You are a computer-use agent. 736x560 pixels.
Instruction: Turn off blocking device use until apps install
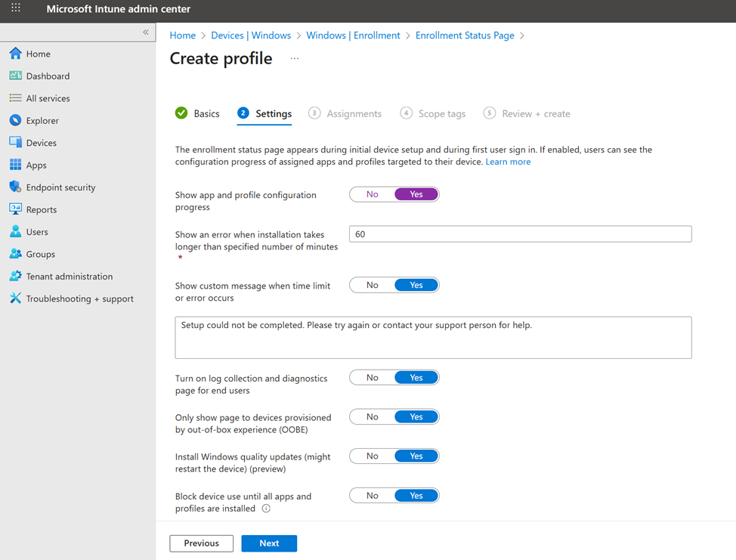pos(371,495)
